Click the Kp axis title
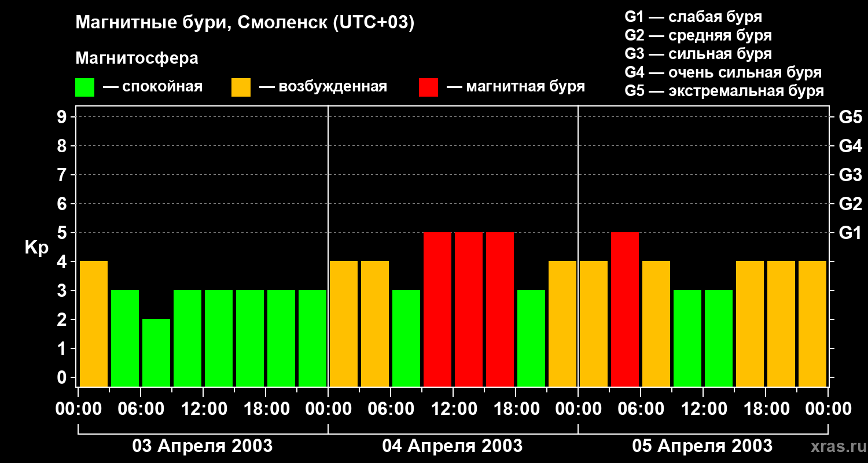 36,249
